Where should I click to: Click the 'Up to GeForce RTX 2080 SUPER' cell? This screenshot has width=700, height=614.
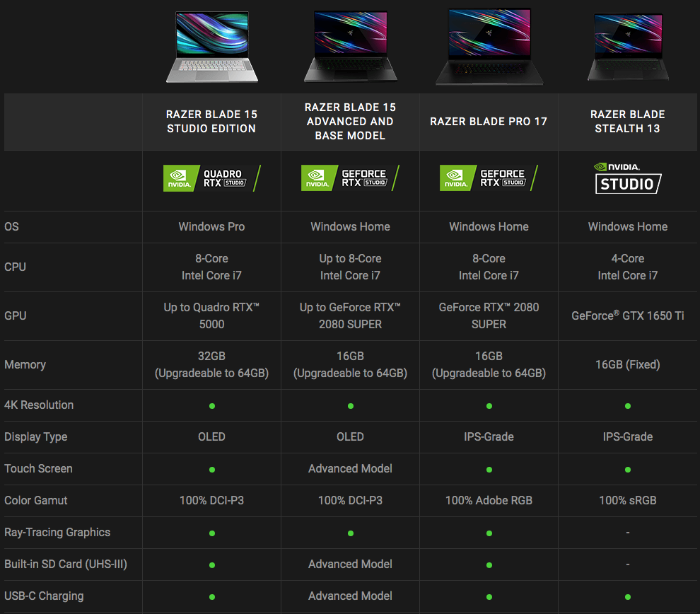(350, 315)
